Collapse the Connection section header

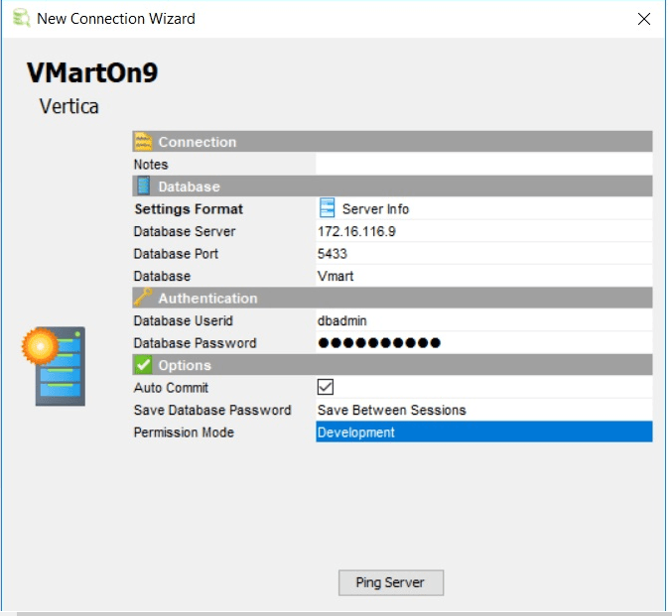(x=392, y=142)
